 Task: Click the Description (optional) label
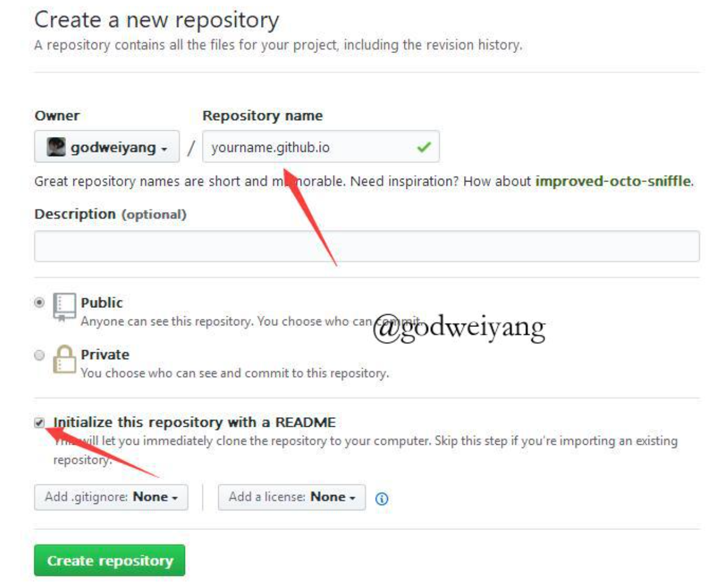(111, 214)
